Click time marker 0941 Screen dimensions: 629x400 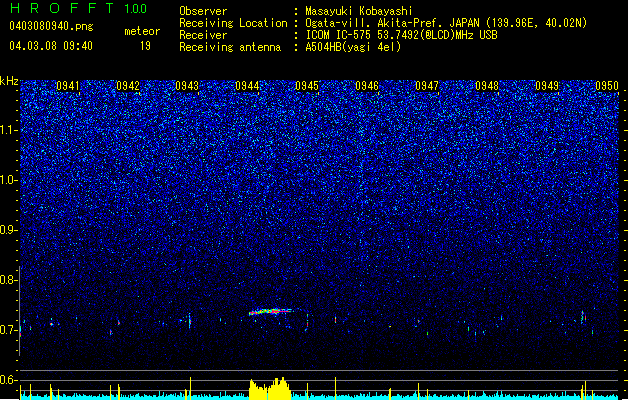click(x=68, y=86)
